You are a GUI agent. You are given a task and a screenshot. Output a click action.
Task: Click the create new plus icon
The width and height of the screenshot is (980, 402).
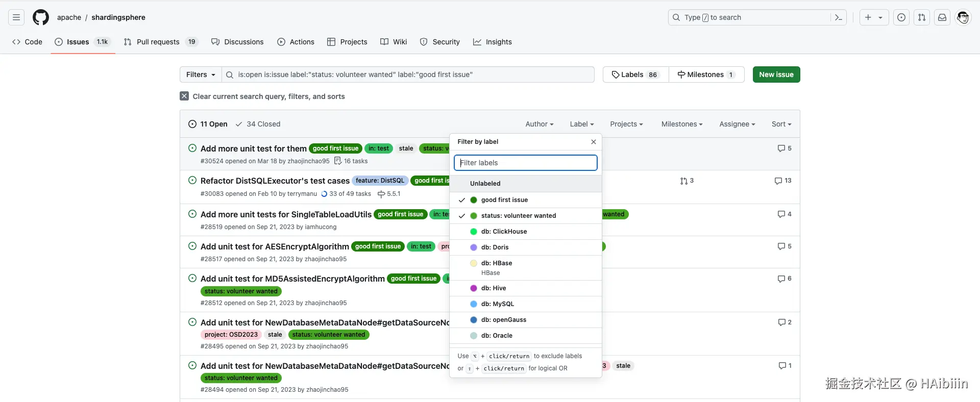coord(868,17)
